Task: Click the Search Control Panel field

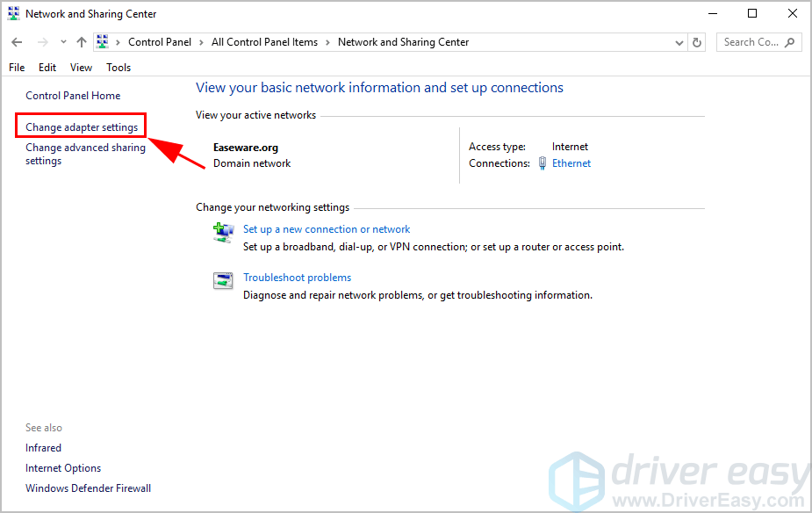Action: click(758, 42)
